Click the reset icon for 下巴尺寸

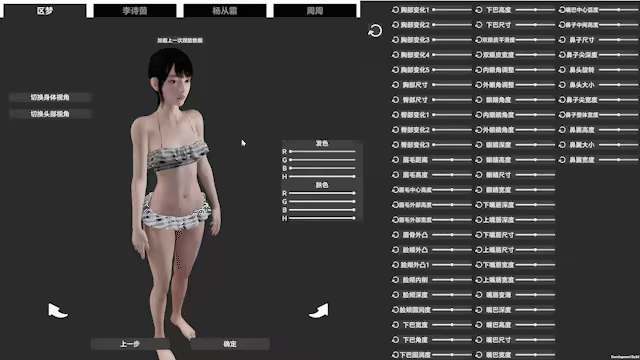(479, 25)
